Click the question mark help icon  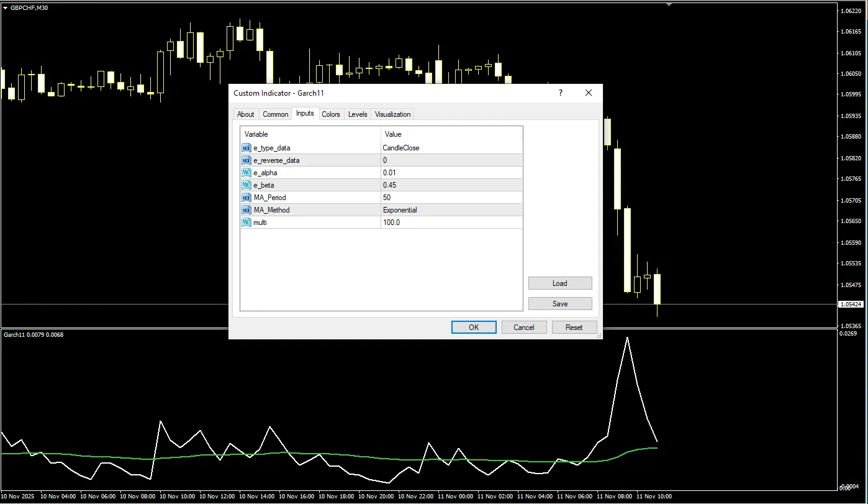tap(561, 93)
